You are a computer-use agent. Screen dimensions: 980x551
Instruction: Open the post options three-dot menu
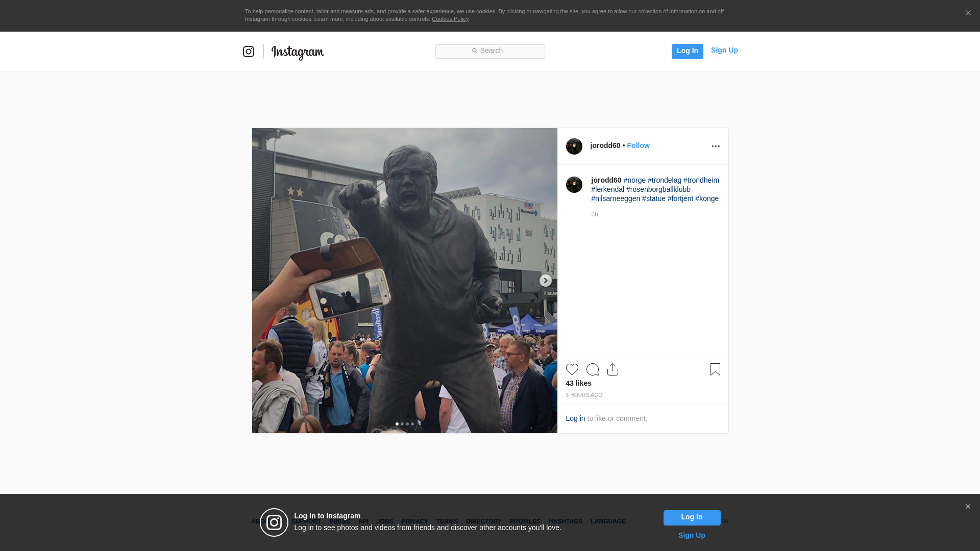[x=716, y=146]
